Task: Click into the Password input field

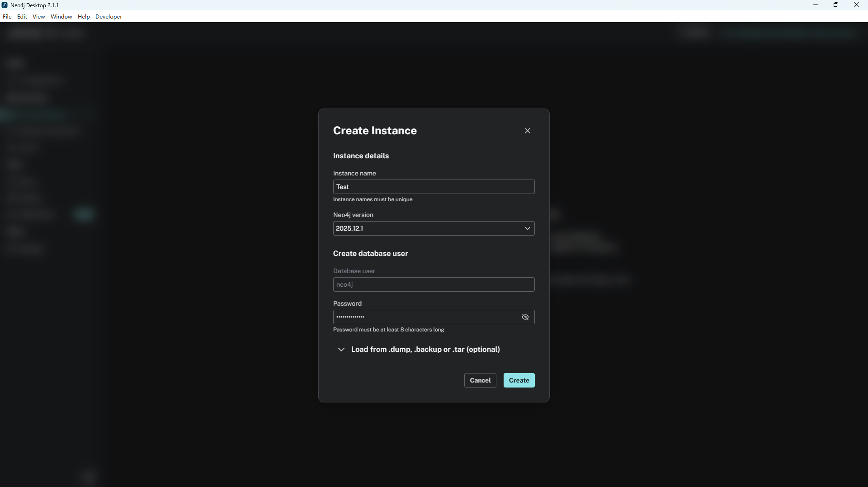Action: tap(425, 317)
